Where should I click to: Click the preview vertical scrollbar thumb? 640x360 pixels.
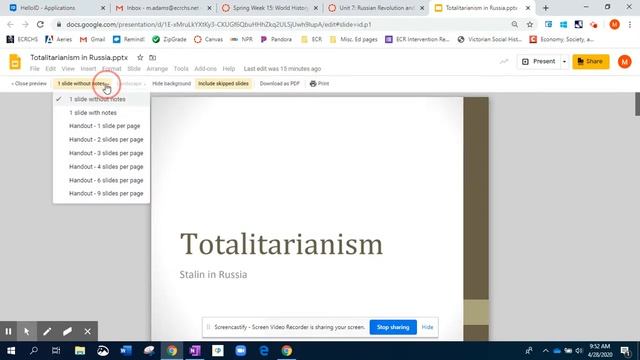tap(637, 104)
